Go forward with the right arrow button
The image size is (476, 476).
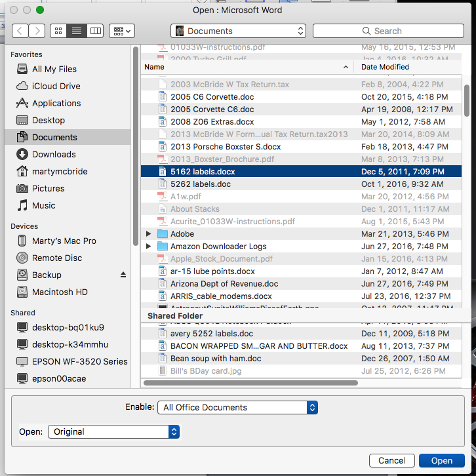37,31
